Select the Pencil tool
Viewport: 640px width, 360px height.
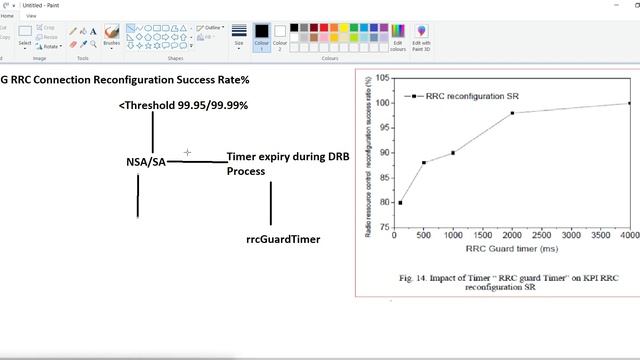(73, 31)
